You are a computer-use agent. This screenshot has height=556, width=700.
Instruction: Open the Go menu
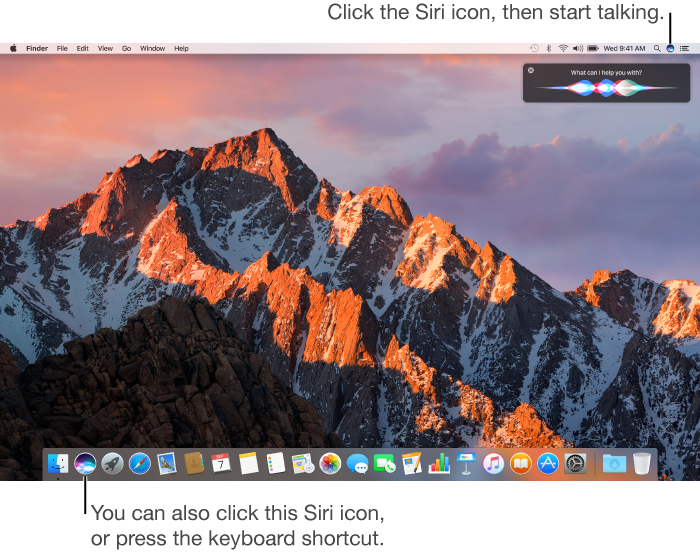(126, 48)
